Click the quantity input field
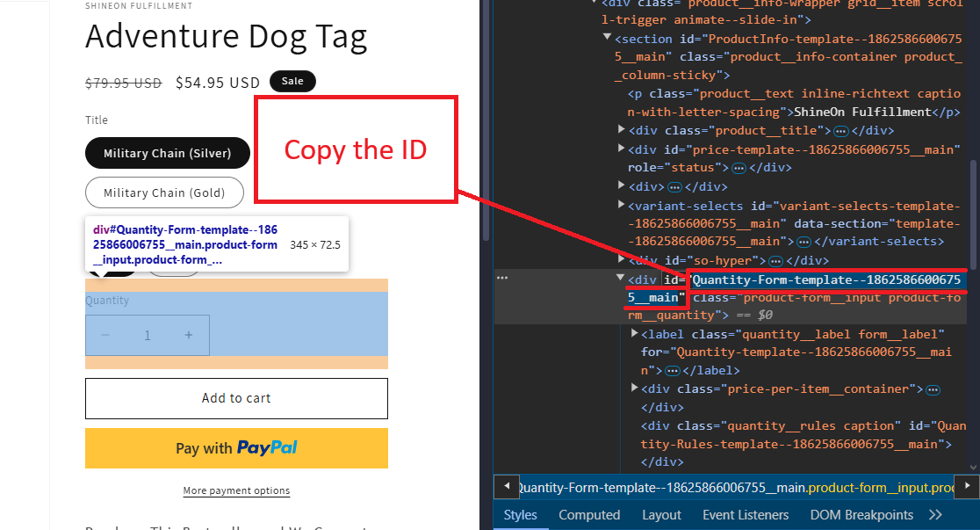Image resolution: width=980 pixels, height=530 pixels. pyautogui.click(x=148, y=336)
